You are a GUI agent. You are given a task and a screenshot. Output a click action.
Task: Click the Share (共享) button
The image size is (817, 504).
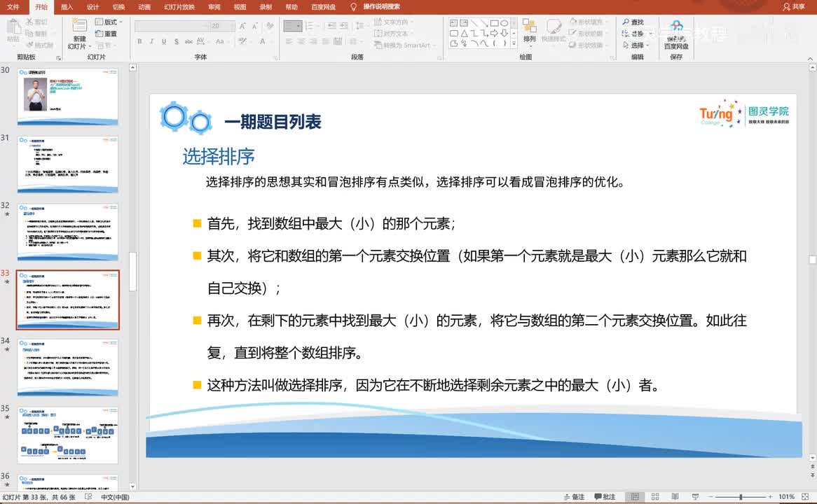click(794, 7)
